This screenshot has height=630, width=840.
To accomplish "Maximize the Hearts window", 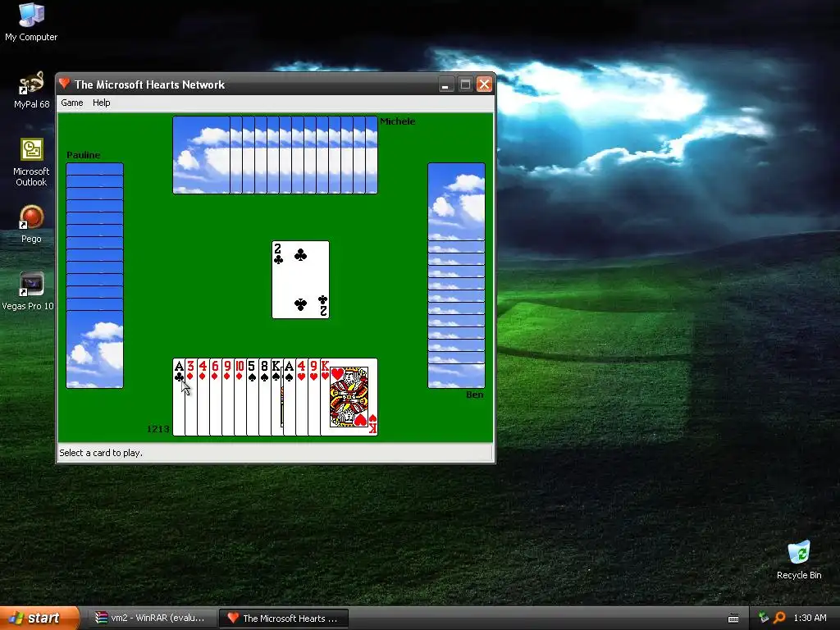I will click(x=465, y=84).
